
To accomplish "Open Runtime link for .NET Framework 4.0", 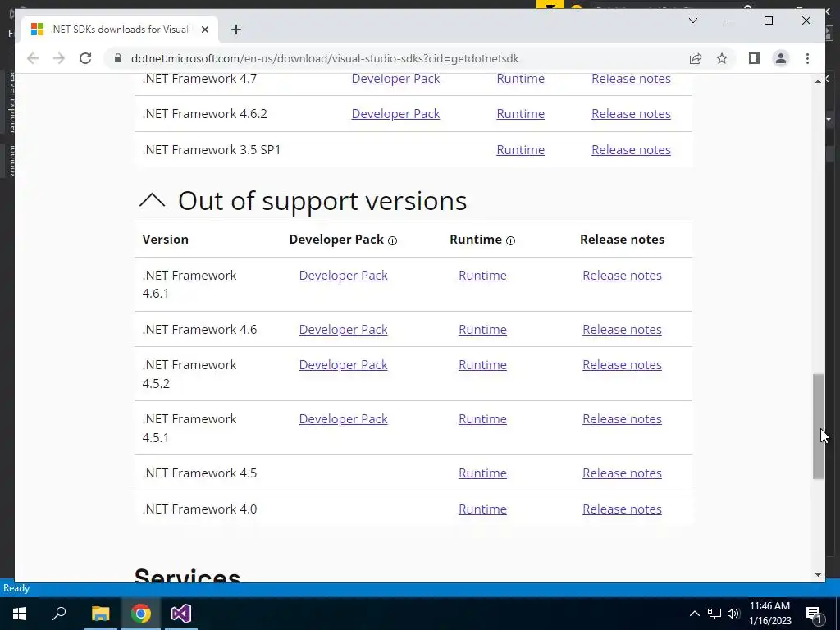I will coord(482,509).
